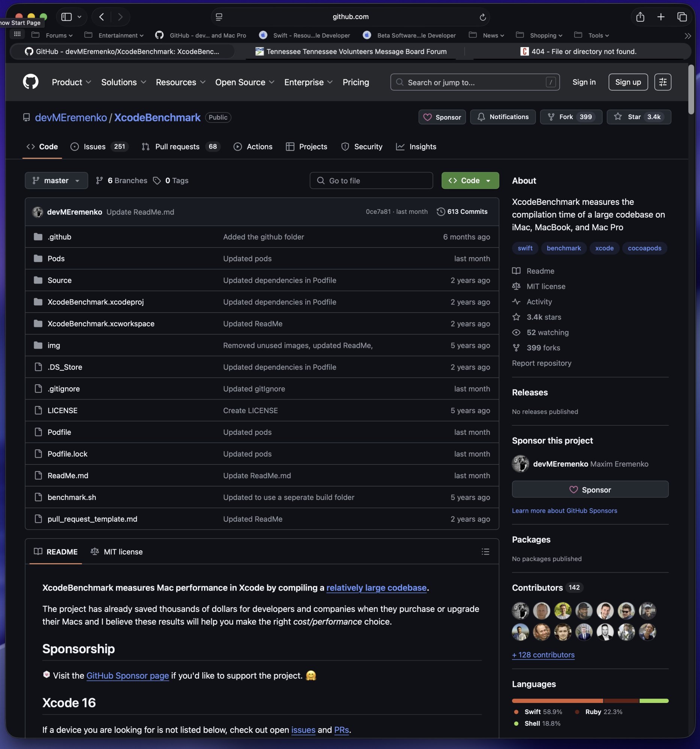Star the XcodeBenchmark repository
Screen dimensions: 700x749
pyautogui.click(x=639, y=117)
